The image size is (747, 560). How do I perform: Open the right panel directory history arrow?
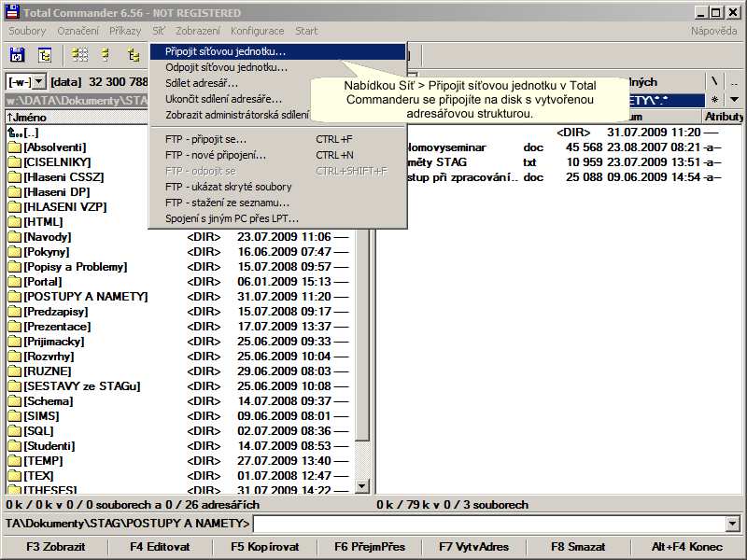coord(734,100)
